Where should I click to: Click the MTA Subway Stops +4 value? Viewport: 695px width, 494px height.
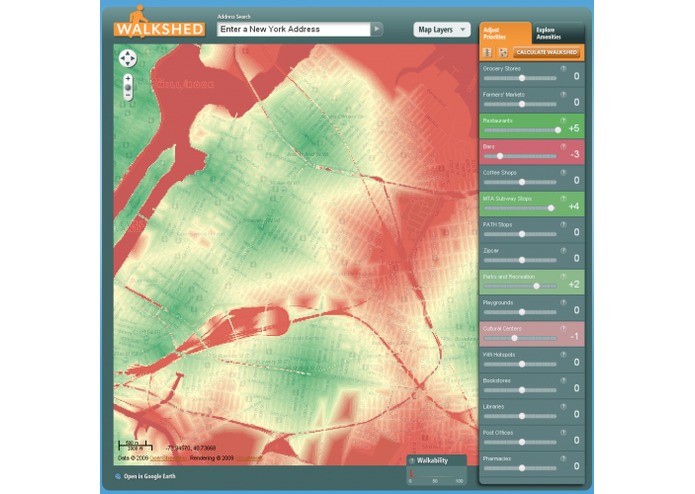574,206
